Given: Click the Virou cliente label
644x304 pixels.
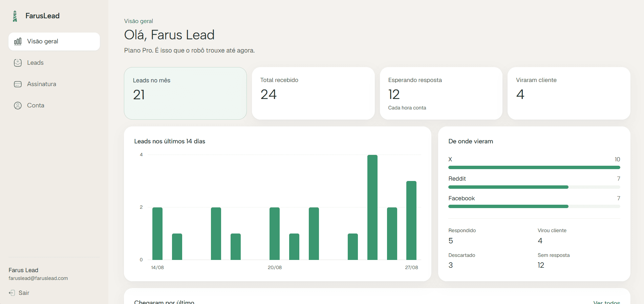Looking at the screenshot, I should (x=552, y=230).
